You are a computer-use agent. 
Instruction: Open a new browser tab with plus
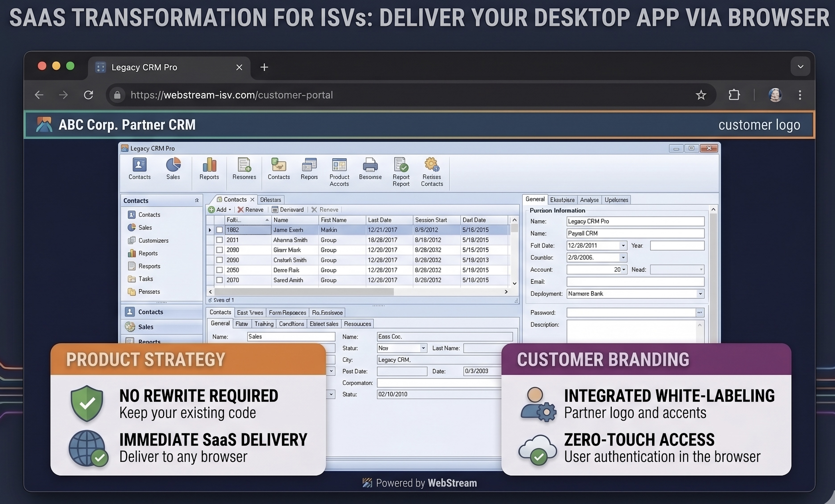264,67
